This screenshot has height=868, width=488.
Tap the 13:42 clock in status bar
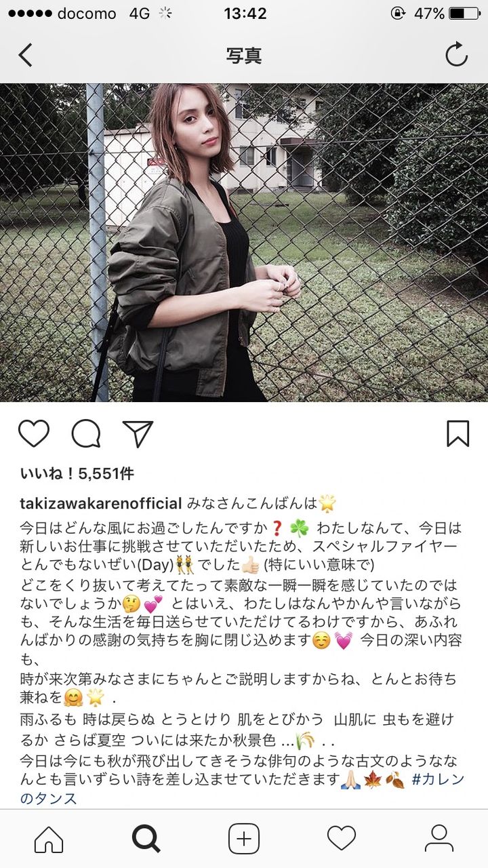(245, 13)
